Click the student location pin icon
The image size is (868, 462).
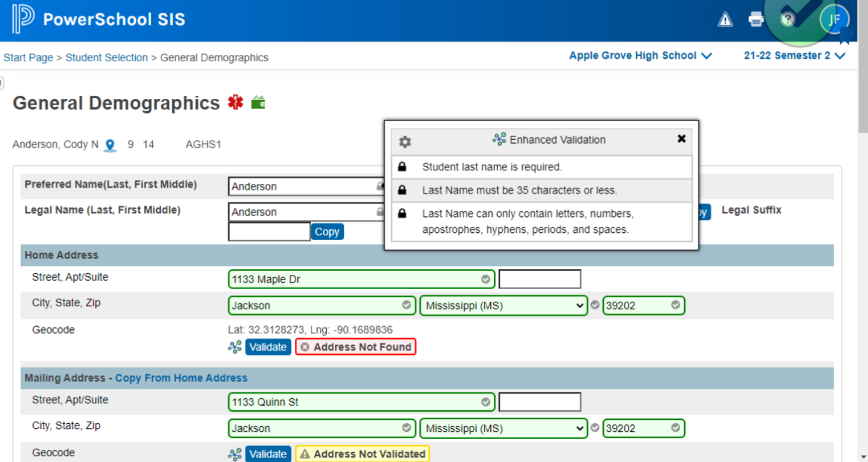[110, 145]
